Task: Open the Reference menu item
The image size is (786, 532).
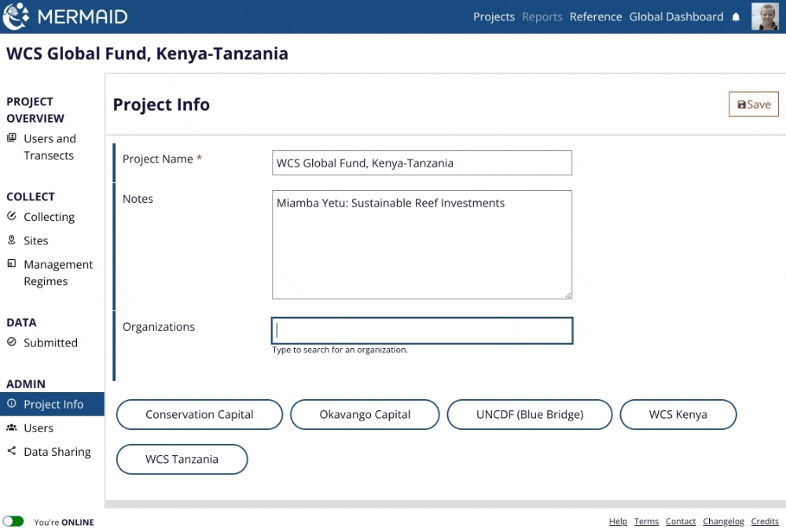Action: pos(596,17)
